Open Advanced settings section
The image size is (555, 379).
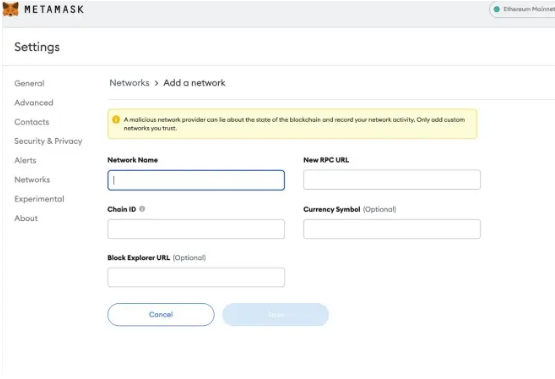tap(34, 103)
